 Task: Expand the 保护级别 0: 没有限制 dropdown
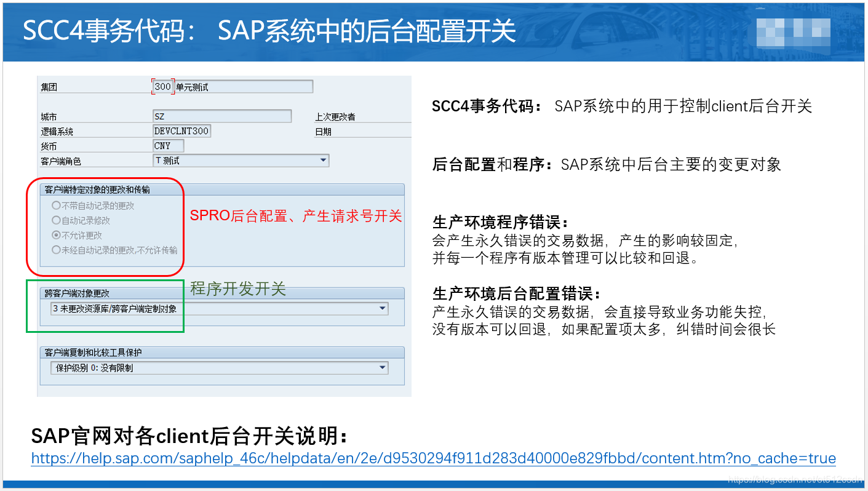(x=219, y=368)
